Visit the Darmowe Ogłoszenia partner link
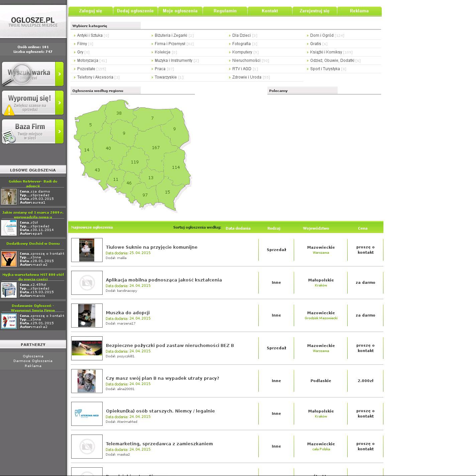The image size is (476, 476). (x=33, y=361)
